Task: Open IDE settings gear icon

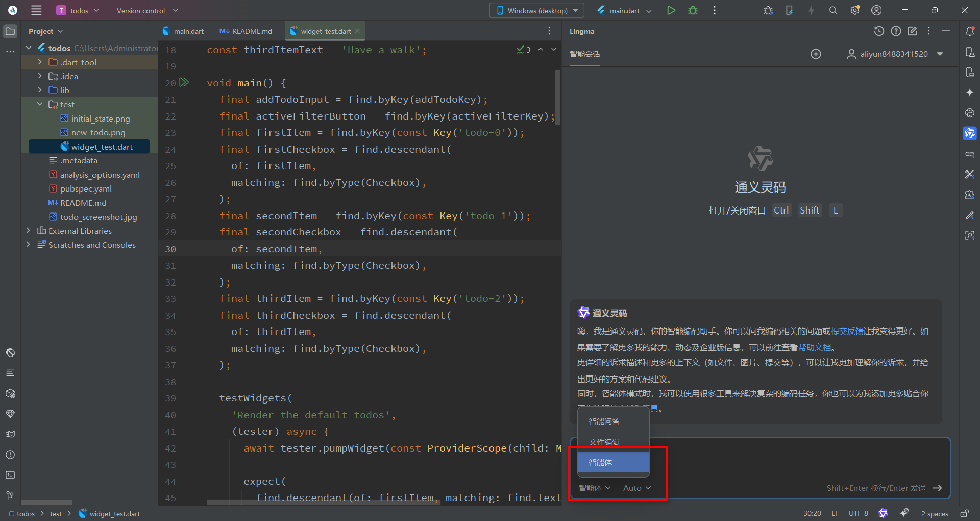Action: point(855,10)
